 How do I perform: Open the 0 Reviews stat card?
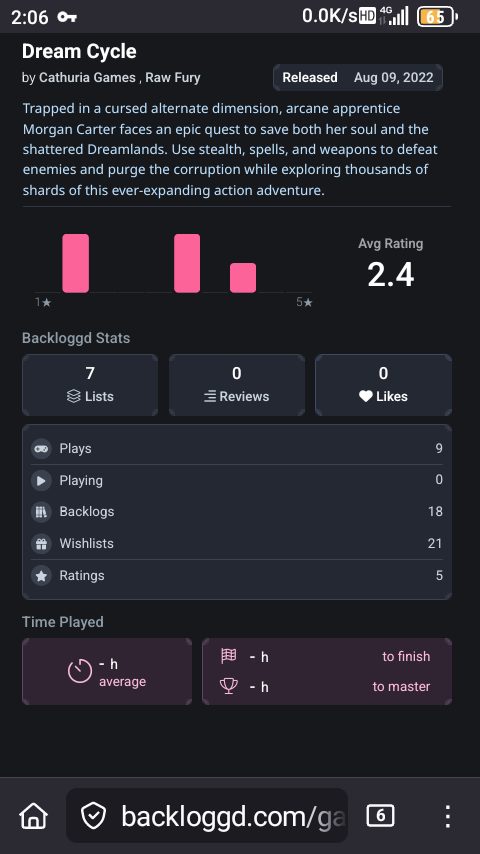[236, 385]
